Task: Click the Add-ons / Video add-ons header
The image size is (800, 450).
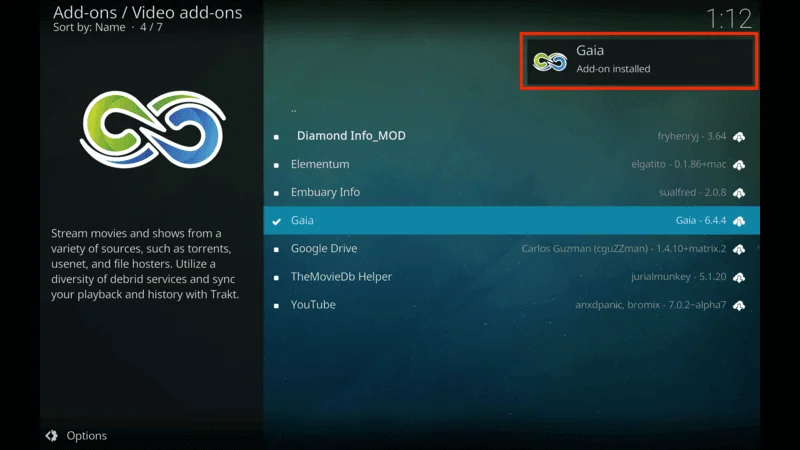Action: click(147, 12)
